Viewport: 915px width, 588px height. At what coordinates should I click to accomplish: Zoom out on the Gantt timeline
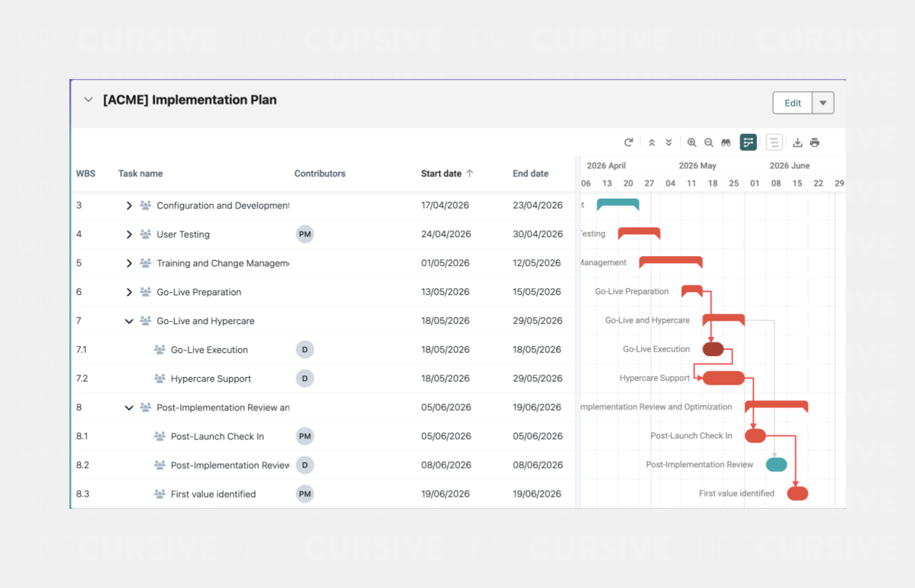708,142
